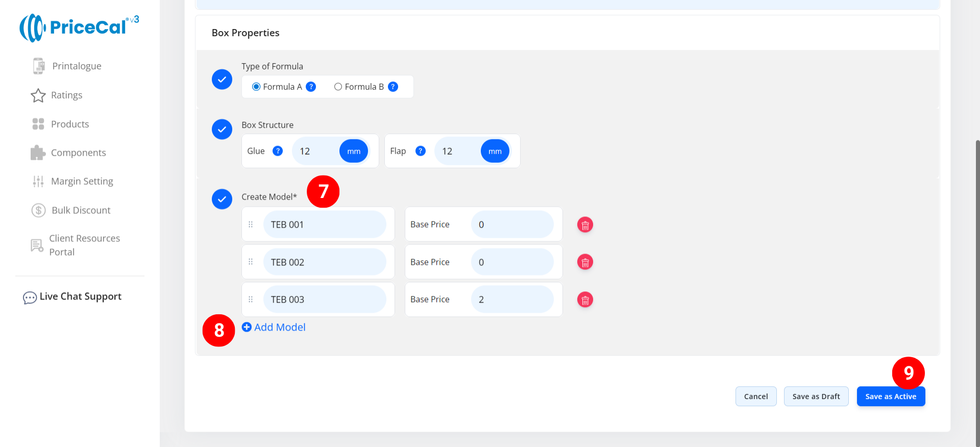Image resolution: width=980 pixels, height=447 pixels.
Task: Click trash icon for TEB 003
Action: (x=585, y=300)
